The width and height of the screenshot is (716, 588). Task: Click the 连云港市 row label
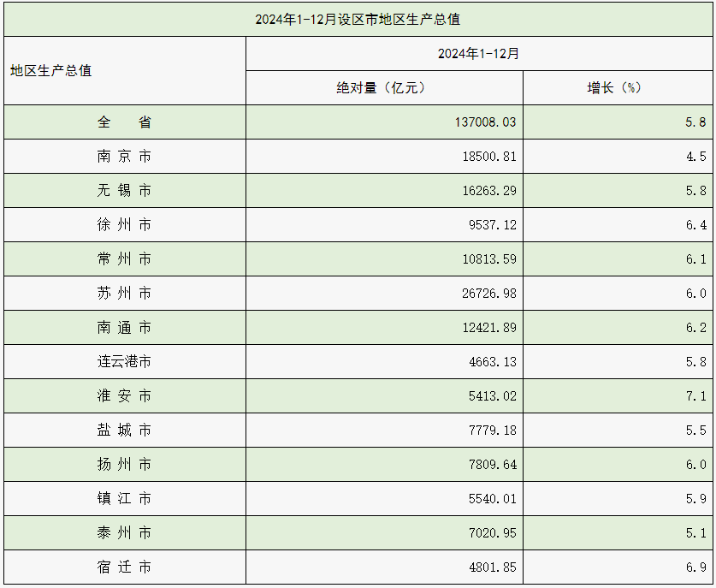click(125, 361)
